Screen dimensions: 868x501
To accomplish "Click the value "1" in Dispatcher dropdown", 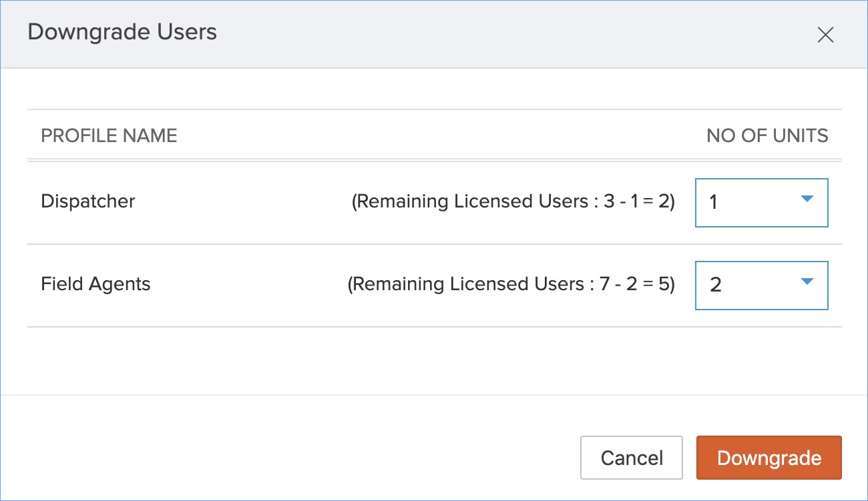I will [714, 203].
